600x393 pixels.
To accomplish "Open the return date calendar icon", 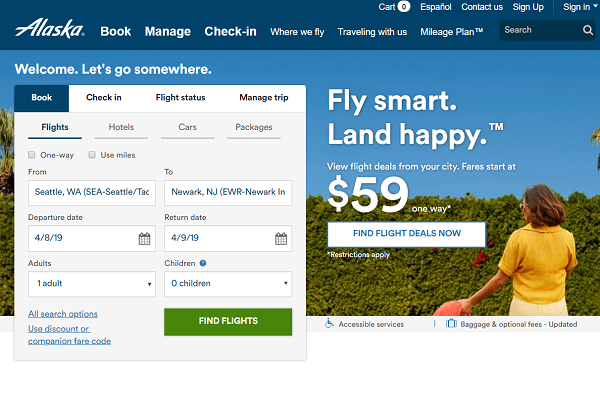I will (x=281, y=238).
